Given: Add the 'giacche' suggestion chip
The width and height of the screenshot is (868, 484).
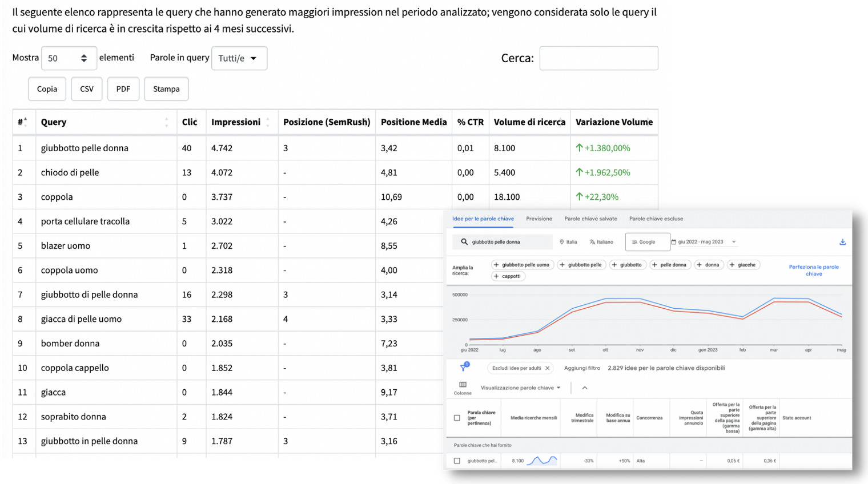Looking at the screenshot, I should [x=744, y=265].
